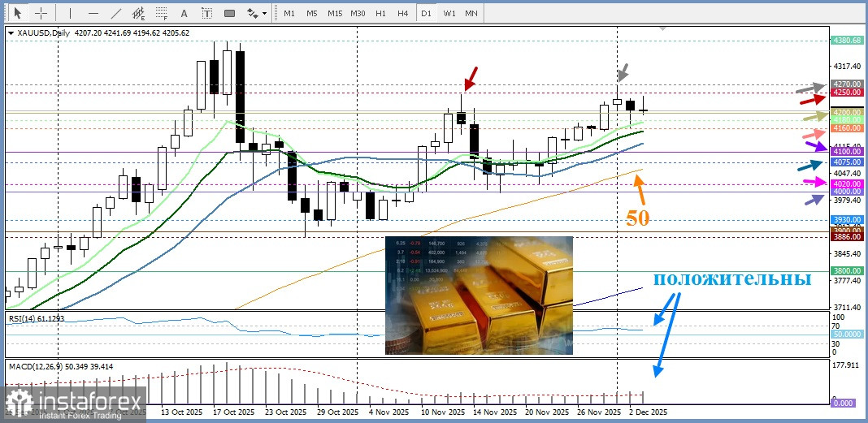
Task: Switch to MN monthly timeframe
Action: [471, 13]
